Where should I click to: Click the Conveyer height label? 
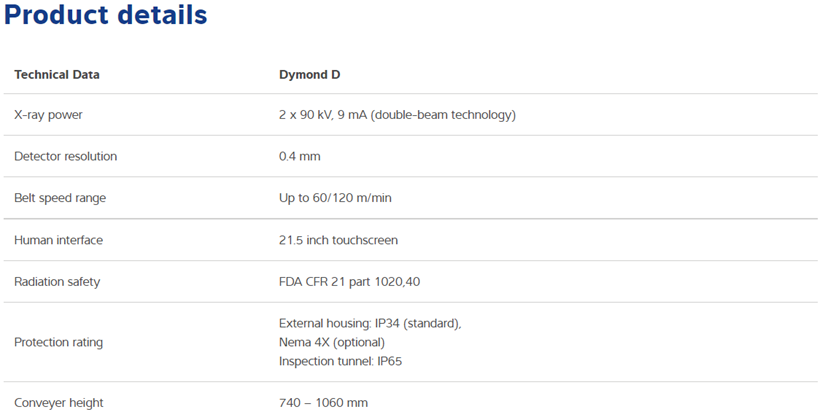(59, 403)
